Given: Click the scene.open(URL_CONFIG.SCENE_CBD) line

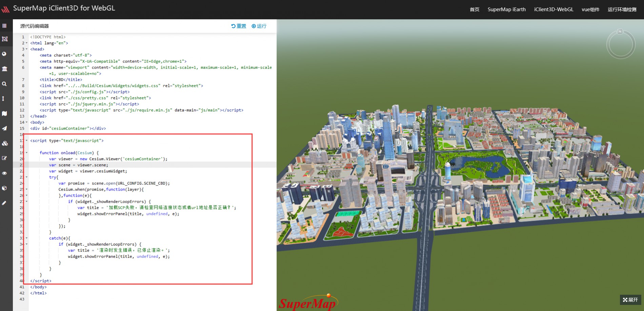Looking at the screenshot, I should [x=114, y=183].
